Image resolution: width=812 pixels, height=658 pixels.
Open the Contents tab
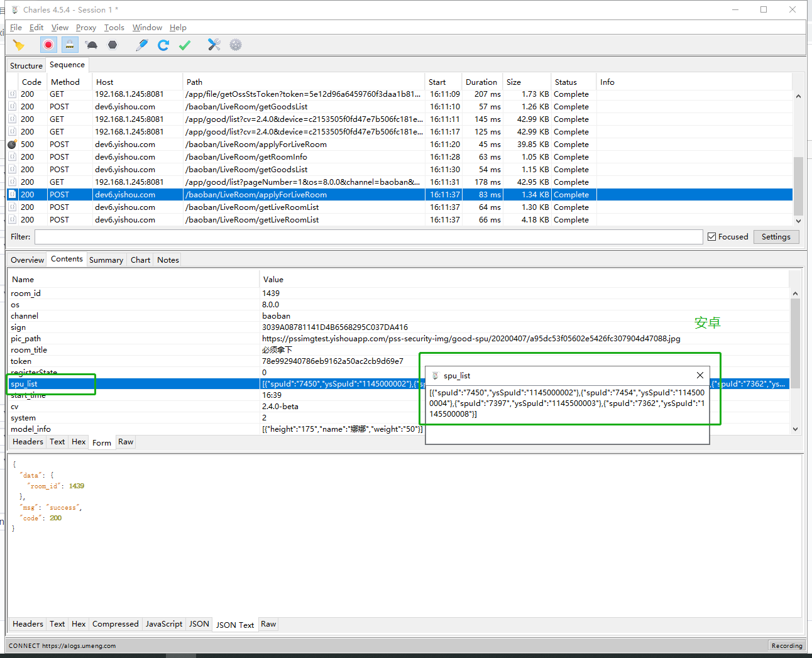pos(67,259)
